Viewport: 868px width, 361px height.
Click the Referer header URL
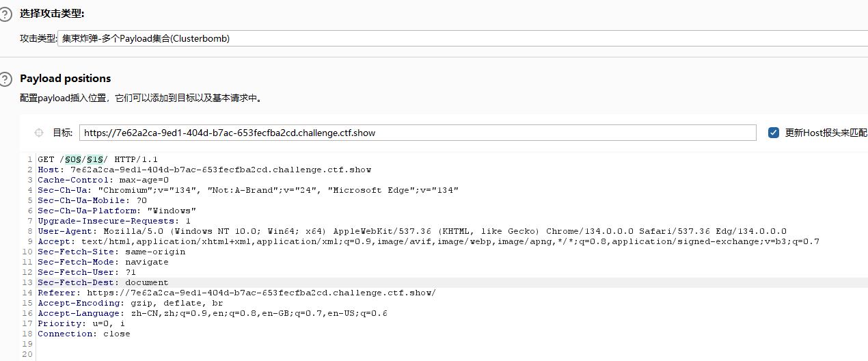(261, 293)
